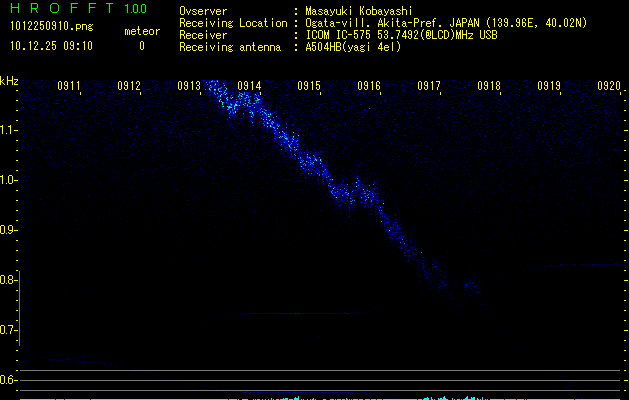Image resolution: width=629 pixels, height=400 pixels.
Task: Click the 0917 time marker
Action: (x=429, y=86)
